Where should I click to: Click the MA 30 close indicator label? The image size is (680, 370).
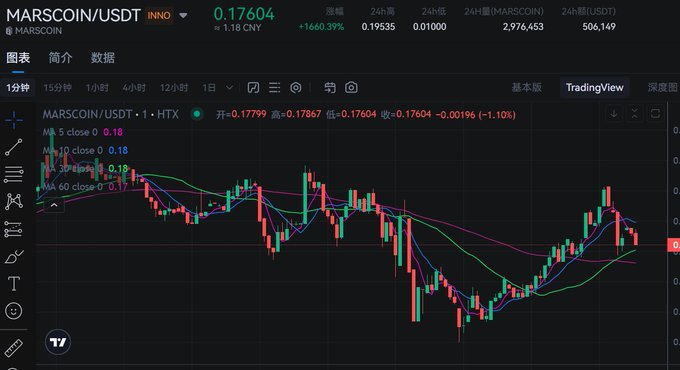(x=73, y=168)
